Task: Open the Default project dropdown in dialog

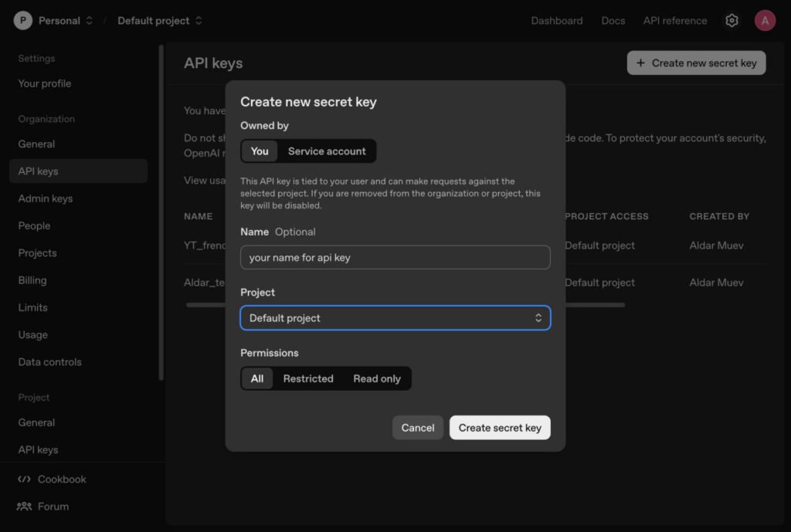Action: [395, 318]
